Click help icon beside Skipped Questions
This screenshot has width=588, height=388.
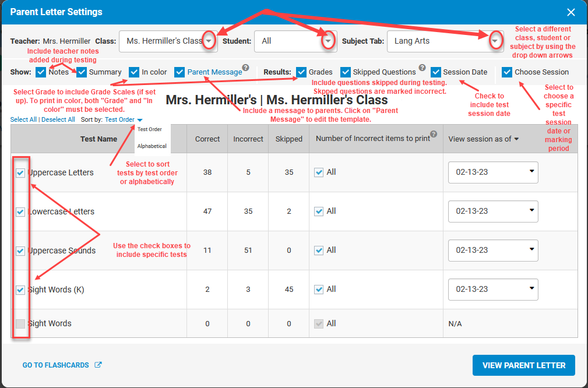click(x=422, y=68)
